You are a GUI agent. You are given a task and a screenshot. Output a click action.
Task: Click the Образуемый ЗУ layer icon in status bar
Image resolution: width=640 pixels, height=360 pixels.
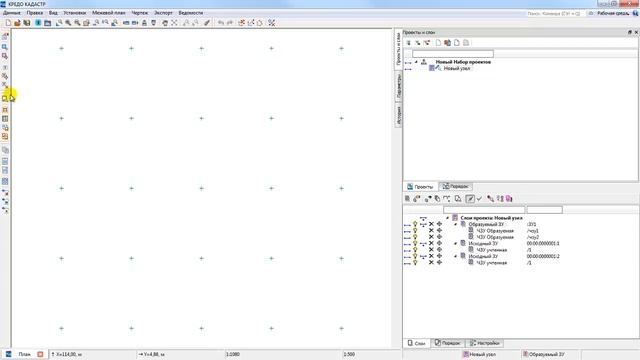[x=526, y=354]
